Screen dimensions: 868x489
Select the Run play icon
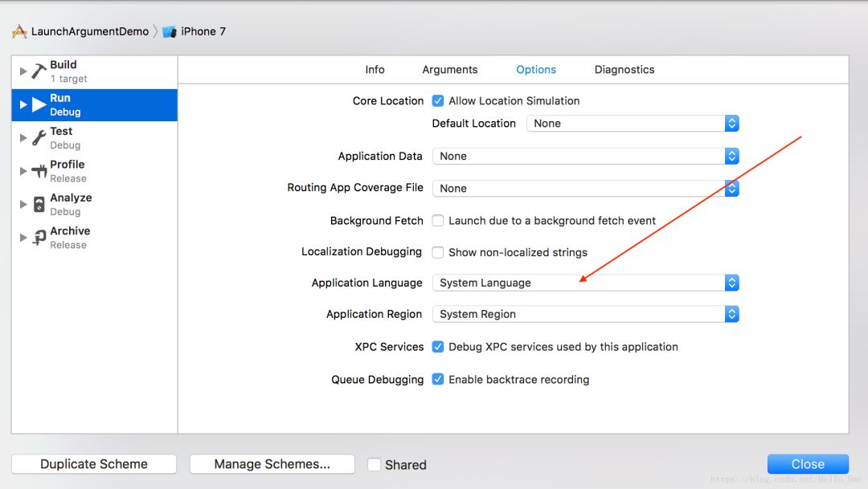coord(39,104)
